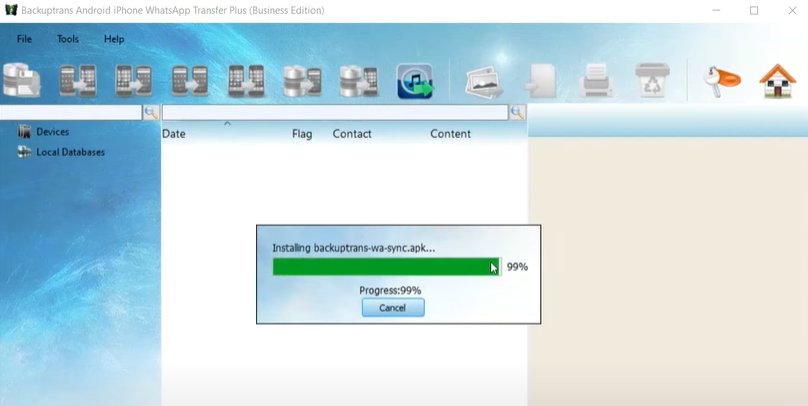Click 'Installing backuptrans-wa-sync.apk...' text
The width and height of the screenshot is (808, 406).
pos(354,248)
